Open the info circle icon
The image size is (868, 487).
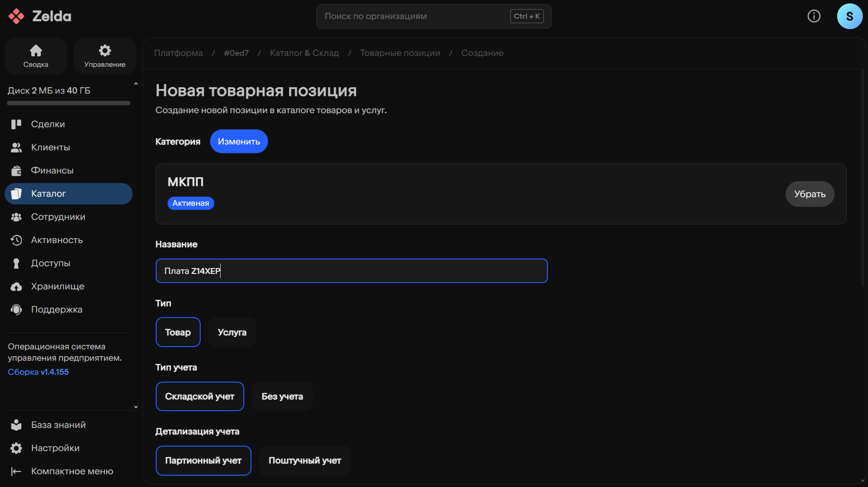[x=814, y=16]
